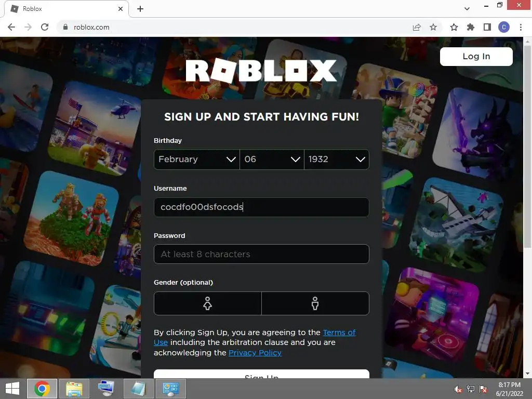Reload the page with the refresh icon

tap(45, 27)
